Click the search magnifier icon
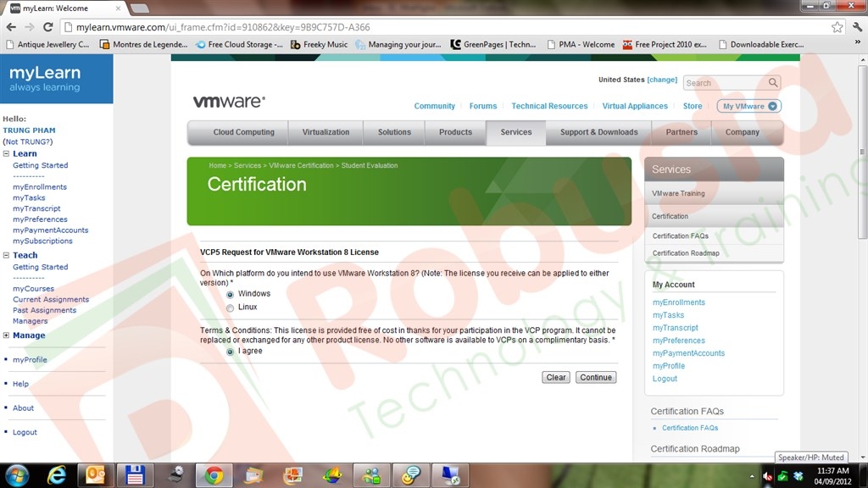Image resolution: width=868 pixels, height=488 pixels. [x=773, y=82]
